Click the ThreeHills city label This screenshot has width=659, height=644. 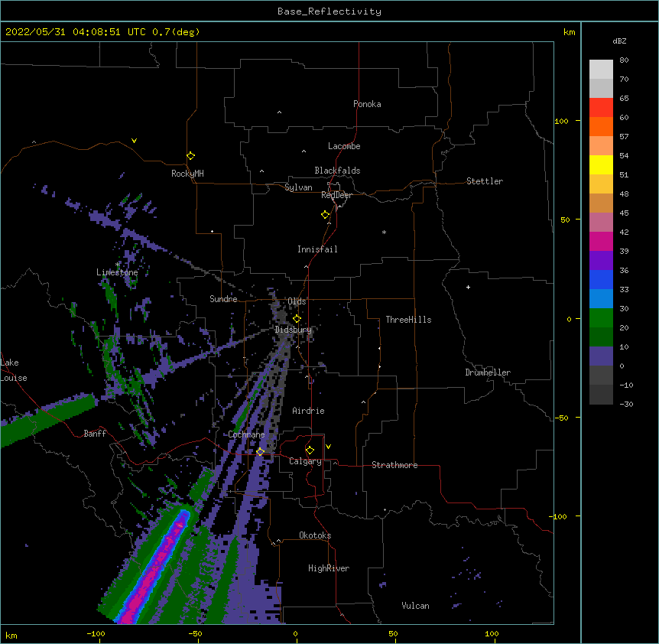tap(408, 320)
